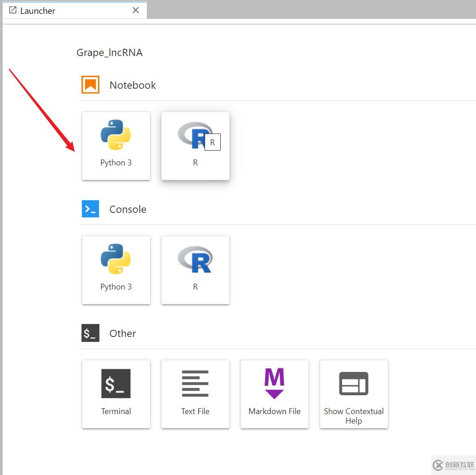Click the orange Notebook section icon
Image resolution: width=476 pixels, height=475 pixels.
[90, 85]
